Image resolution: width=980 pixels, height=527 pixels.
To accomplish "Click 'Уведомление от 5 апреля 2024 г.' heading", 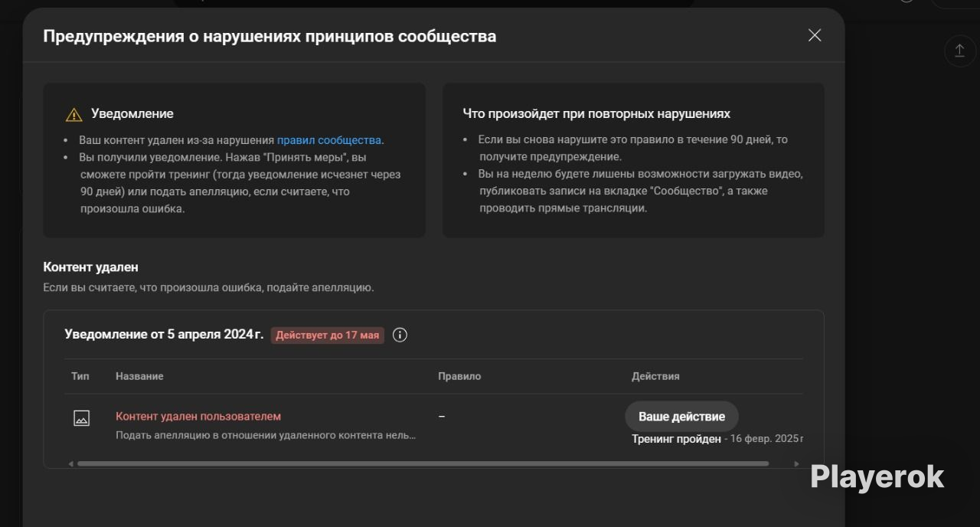I will point(164,335).
